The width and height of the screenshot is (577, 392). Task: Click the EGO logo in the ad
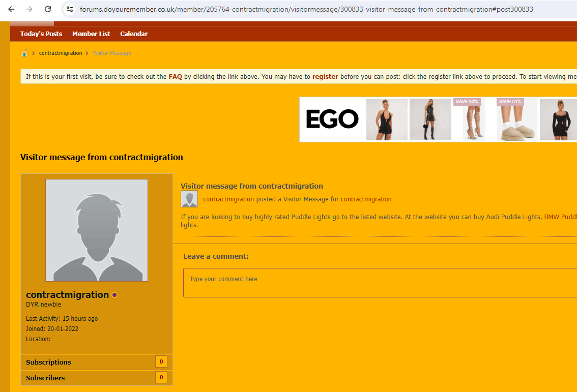click(x=332, y=119)
